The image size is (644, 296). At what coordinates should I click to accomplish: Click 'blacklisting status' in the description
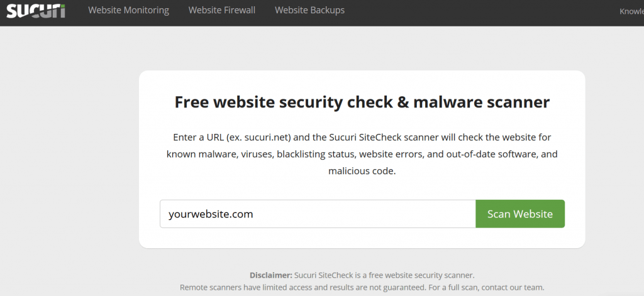[x=315, y=153]
